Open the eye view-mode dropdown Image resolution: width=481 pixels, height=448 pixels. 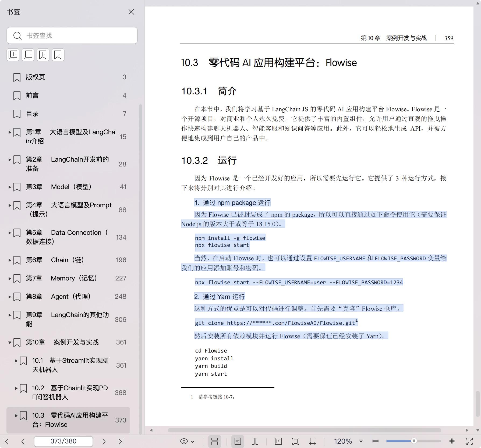click(187, 441)
